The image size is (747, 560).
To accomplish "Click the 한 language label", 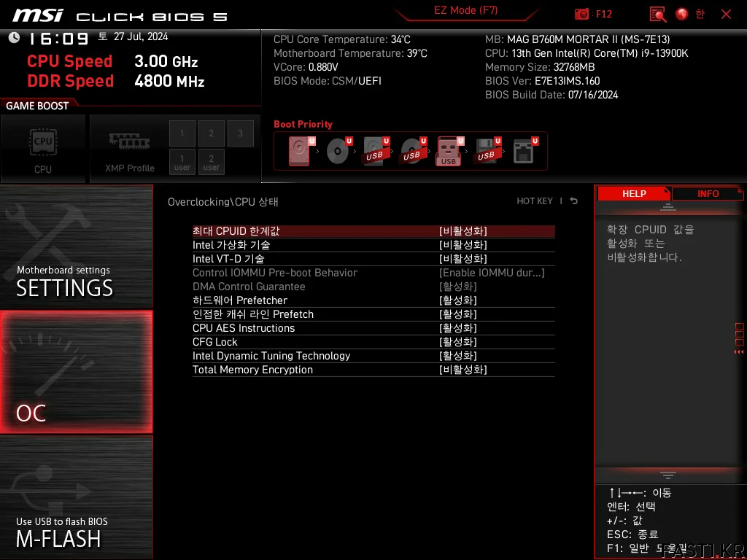I will coord(700,14).
